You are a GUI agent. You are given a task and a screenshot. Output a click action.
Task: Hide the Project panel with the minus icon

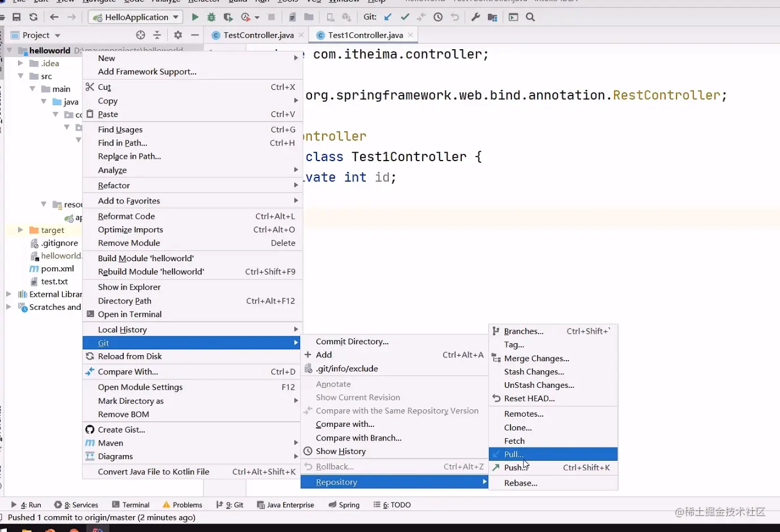point(195,35)
